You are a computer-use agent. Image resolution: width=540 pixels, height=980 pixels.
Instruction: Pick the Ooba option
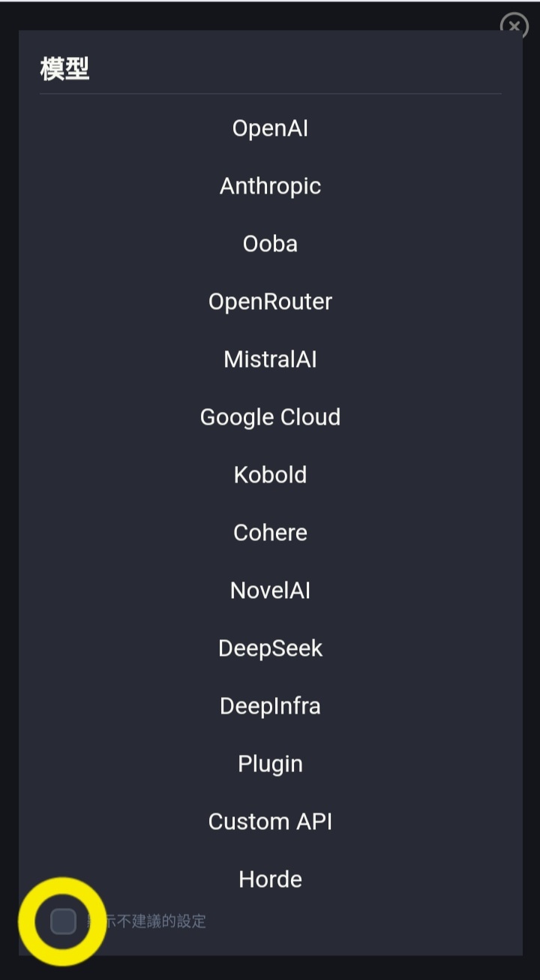click(x=270, y=244)
